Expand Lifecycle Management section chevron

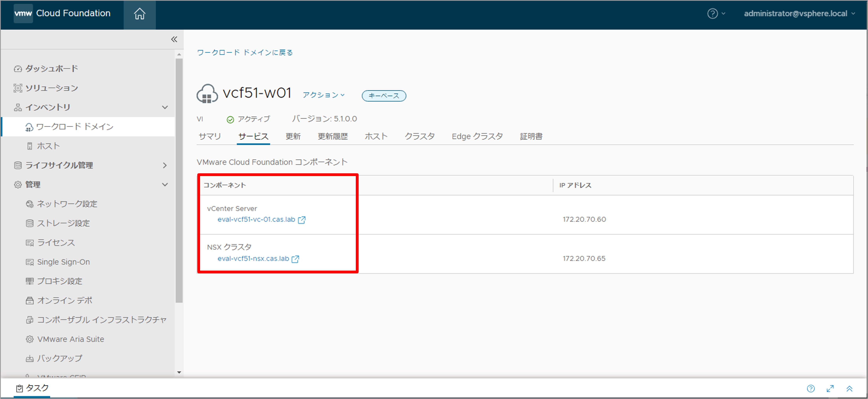[x=165, y=165]
